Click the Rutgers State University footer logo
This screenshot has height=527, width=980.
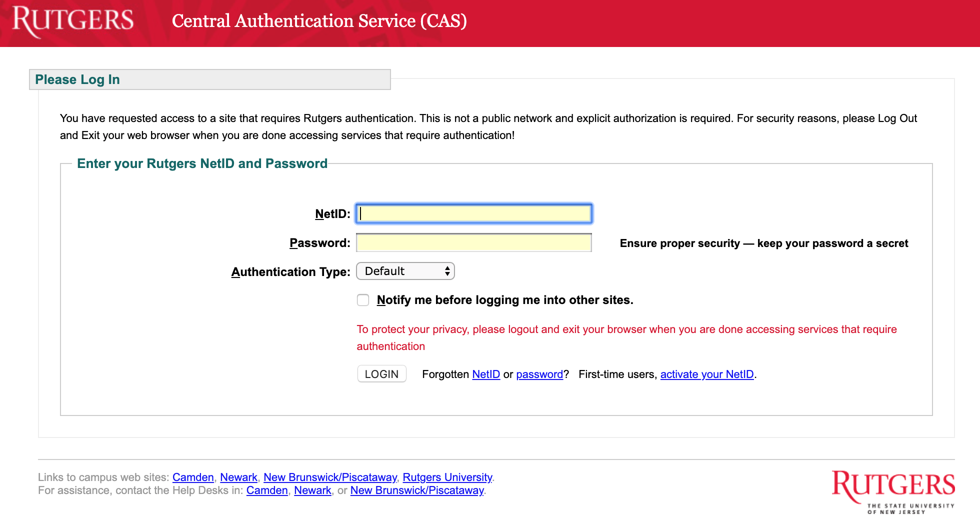coord(893,491)
